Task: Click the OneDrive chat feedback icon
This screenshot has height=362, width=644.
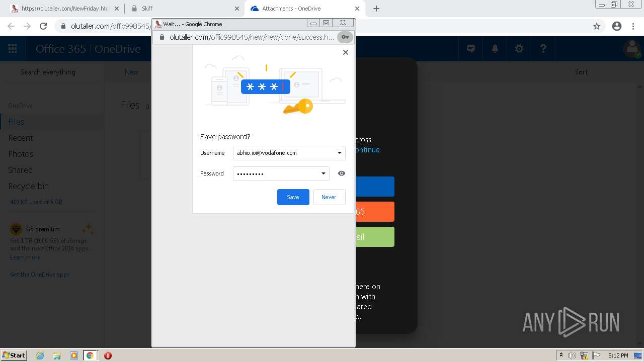Action: (471, 49)
